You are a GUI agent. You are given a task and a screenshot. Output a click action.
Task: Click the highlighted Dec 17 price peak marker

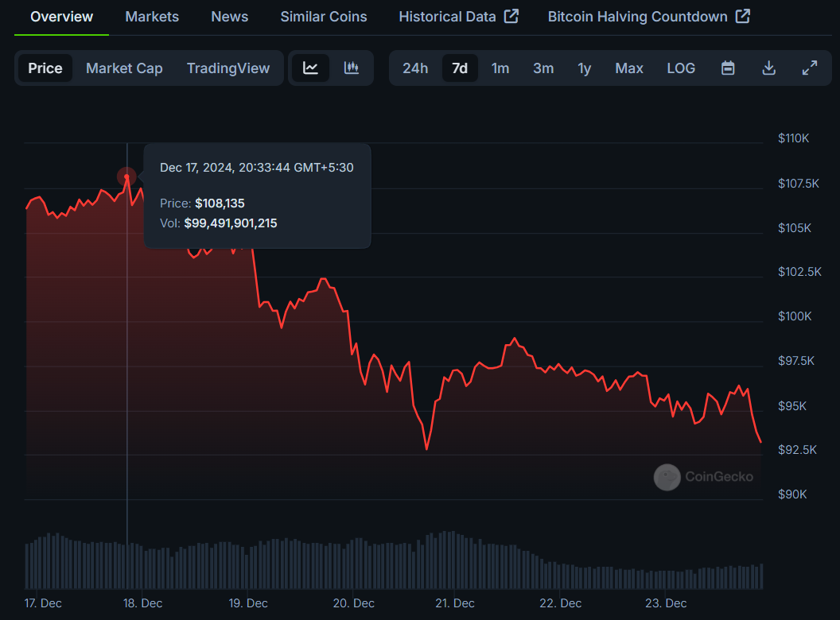coord(127,176)
